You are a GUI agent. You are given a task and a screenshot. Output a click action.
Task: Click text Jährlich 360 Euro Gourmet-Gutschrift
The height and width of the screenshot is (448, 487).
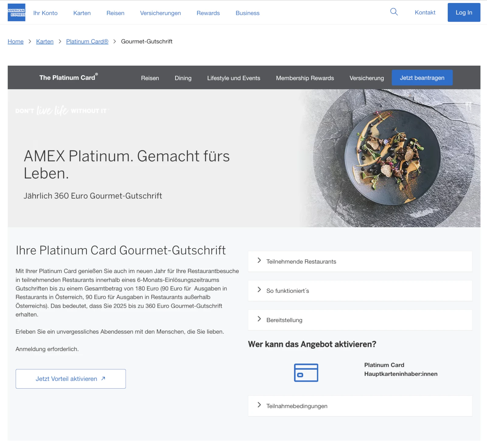pyautogui.click(x=93, y=196)
